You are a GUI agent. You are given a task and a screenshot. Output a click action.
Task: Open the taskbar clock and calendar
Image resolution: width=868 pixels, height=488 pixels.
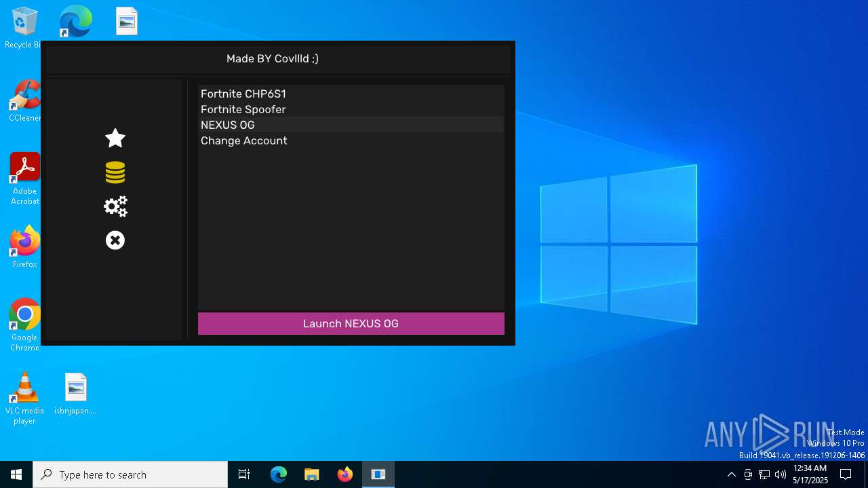(x=810, y=474)
